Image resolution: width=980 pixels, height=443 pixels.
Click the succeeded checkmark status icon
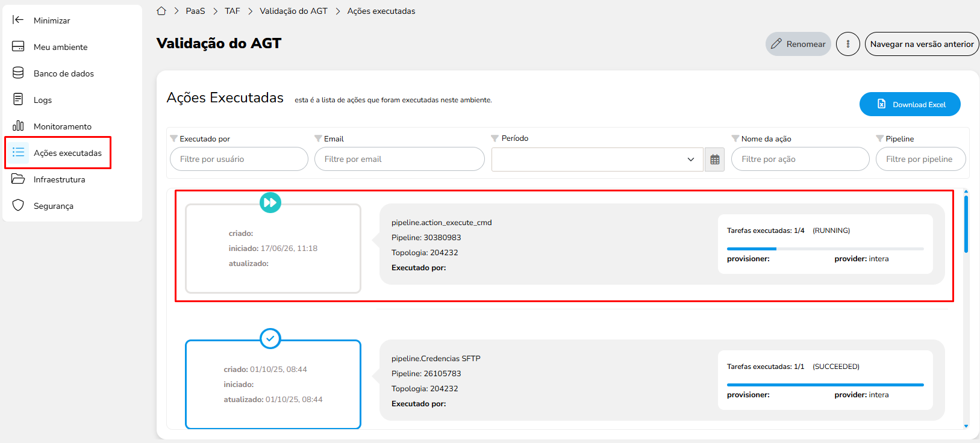tap(270, 338)
